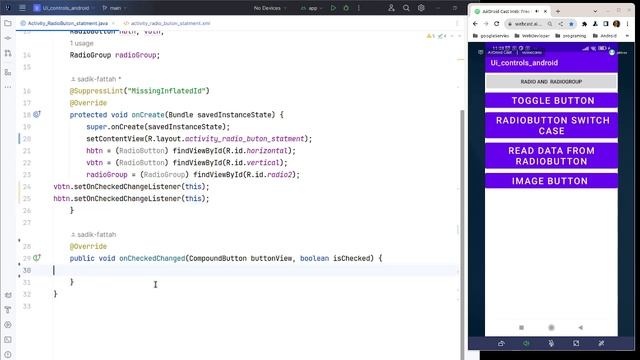Open the Ui_controls_android project dropdown
The height and width of the screenshot is (360, 640).
[x=64, y=8]
